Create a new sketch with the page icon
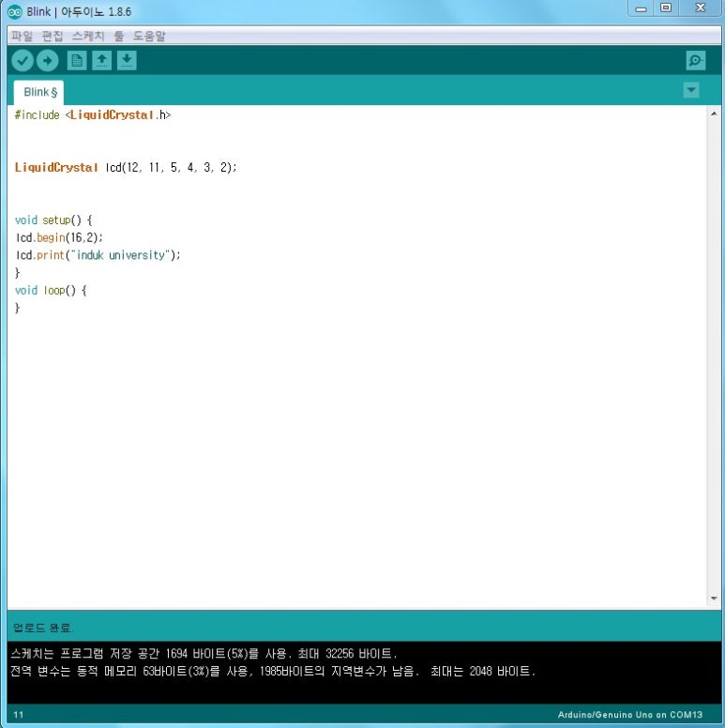The width and height of the screenshot is (725, 728). pos(77,60)
